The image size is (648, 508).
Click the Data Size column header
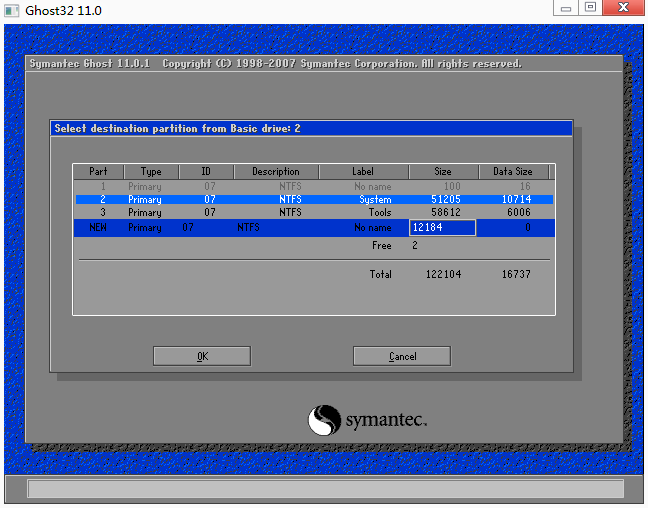(x=513, y=172)
